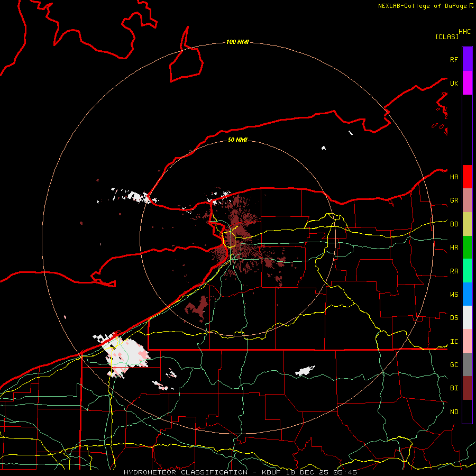
Task: Click the HA legend label
Action: [x=454, y=177]
